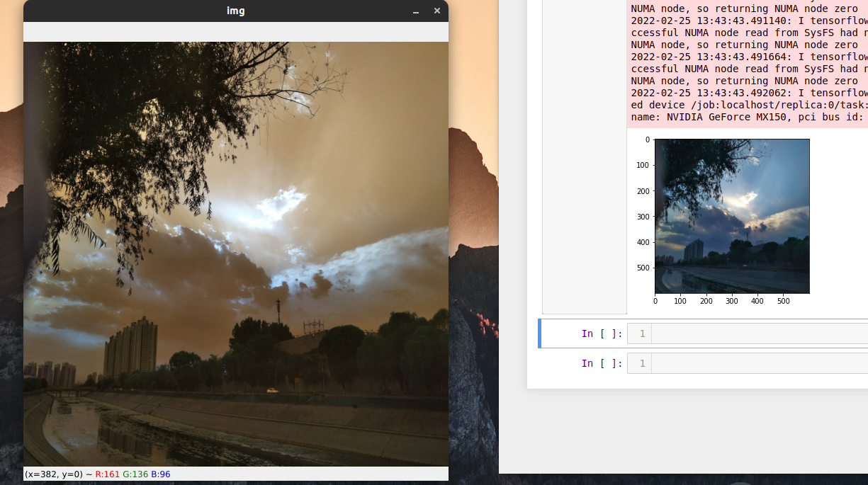Click the '13:43:43.492062' log line
This screenshot has width=868, height=485.
tap(749, 93)
